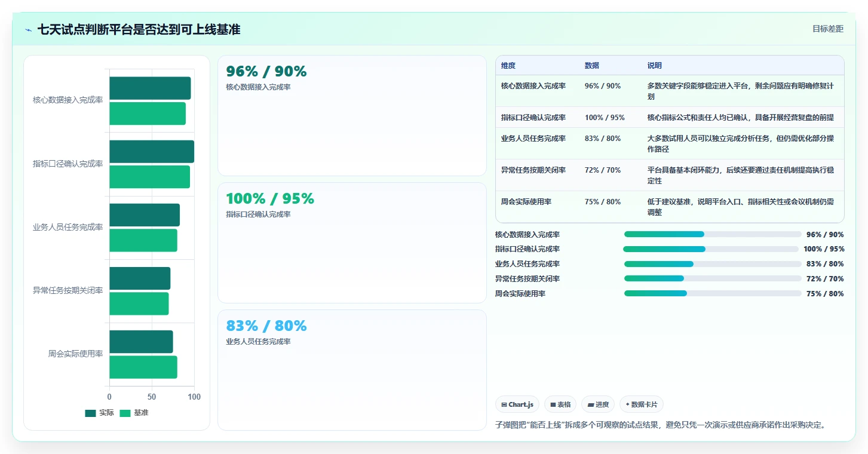Click the 72% / 70% value in the table
This screenshot has width=868, height=454.
pyautogui.click(x=603, y=170)
